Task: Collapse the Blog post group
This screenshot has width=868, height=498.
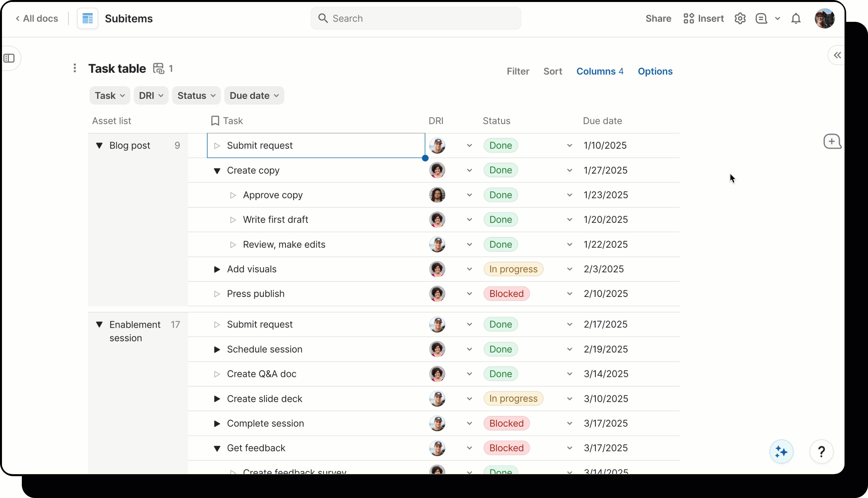Action: click(99, 145)
